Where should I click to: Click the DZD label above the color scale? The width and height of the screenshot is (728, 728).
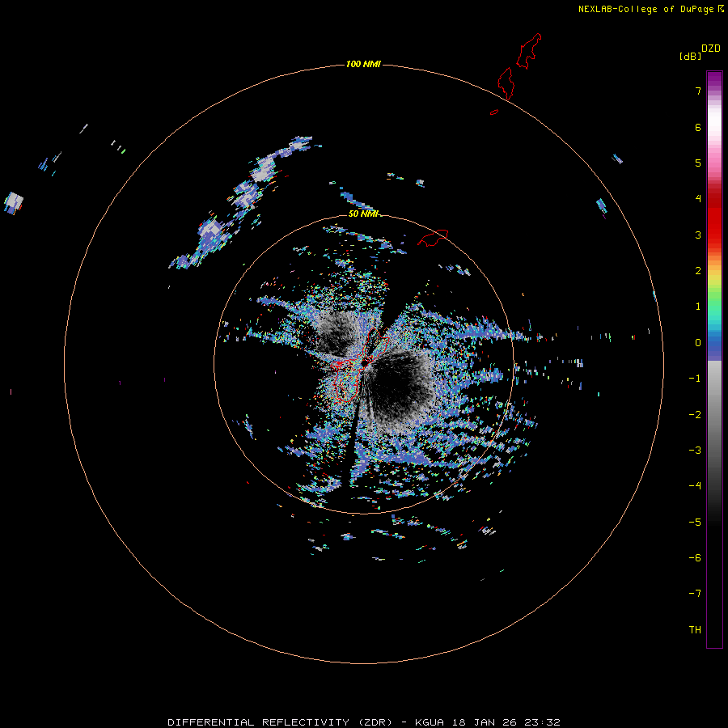pyautogui.click(x=711, y=49)
